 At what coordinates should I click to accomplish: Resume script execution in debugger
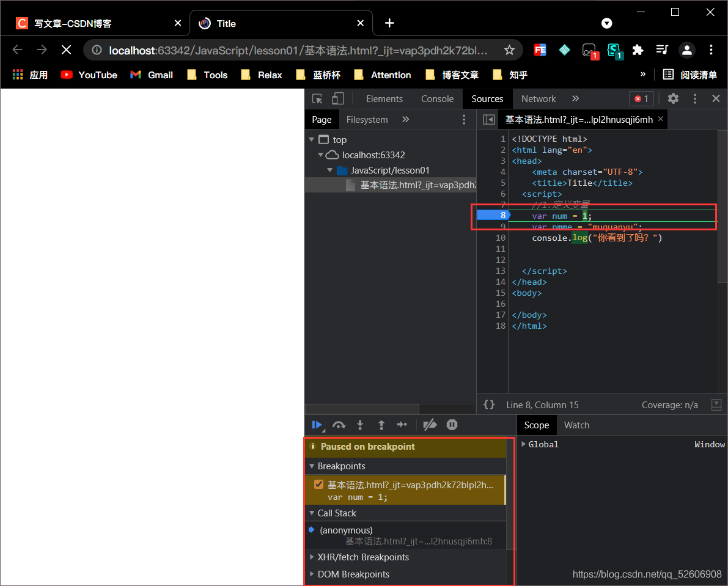click(x=318, y=425)
